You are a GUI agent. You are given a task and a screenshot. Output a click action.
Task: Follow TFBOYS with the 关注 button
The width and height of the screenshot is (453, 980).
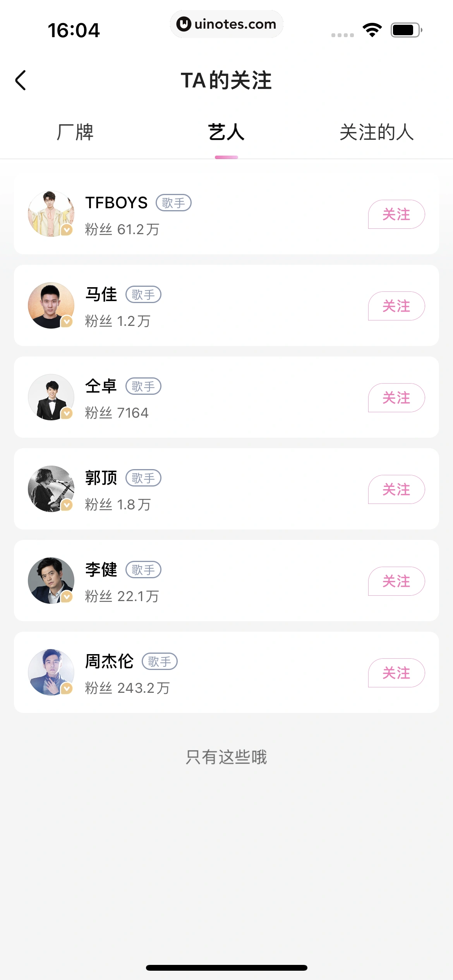(x=396, y=214)
